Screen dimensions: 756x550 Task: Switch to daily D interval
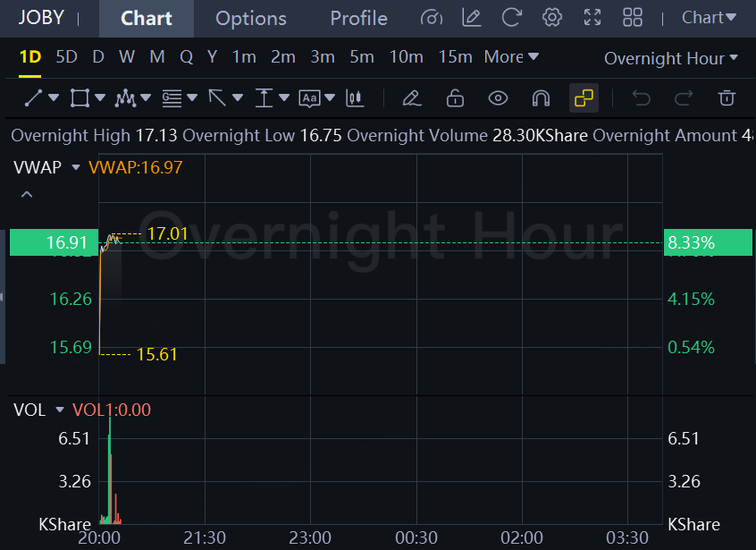tap(98, 57)
